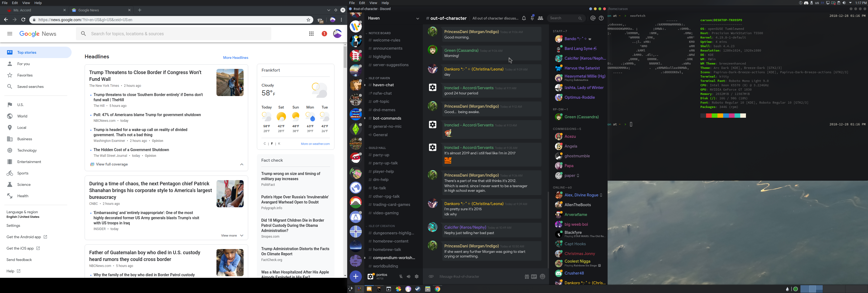
Task: Toggle microphone mute in Discord user panel
Action: (401, 277)
